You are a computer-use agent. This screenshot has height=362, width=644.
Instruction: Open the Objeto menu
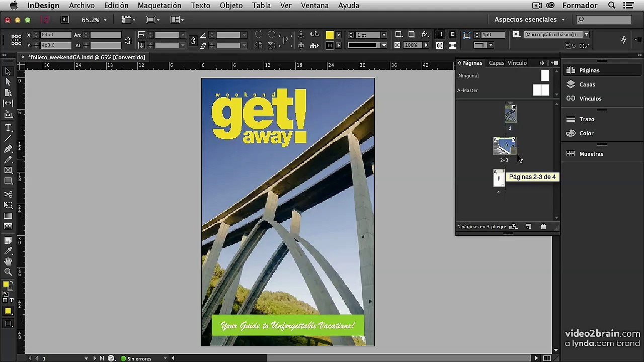[231, 6]
